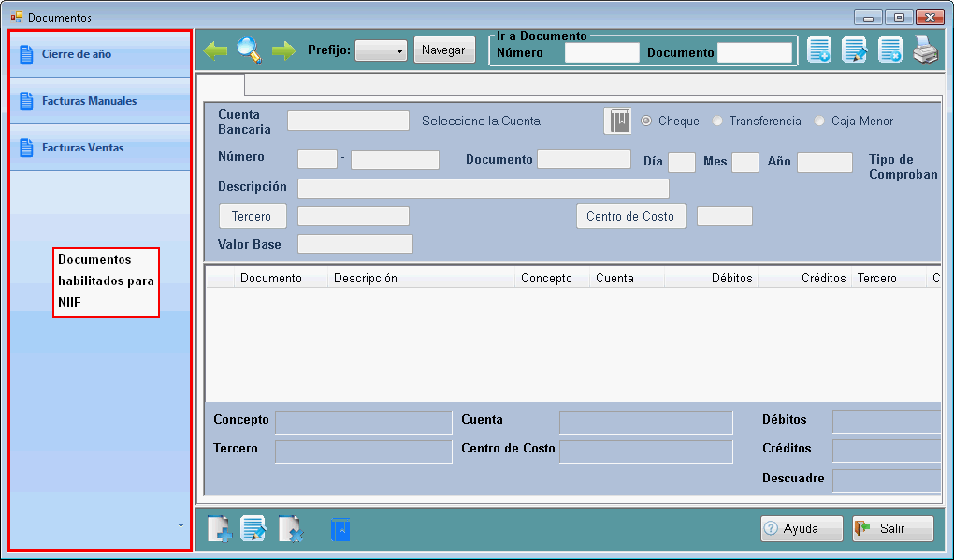Click the green left arrow to go back

coord(215,50)
